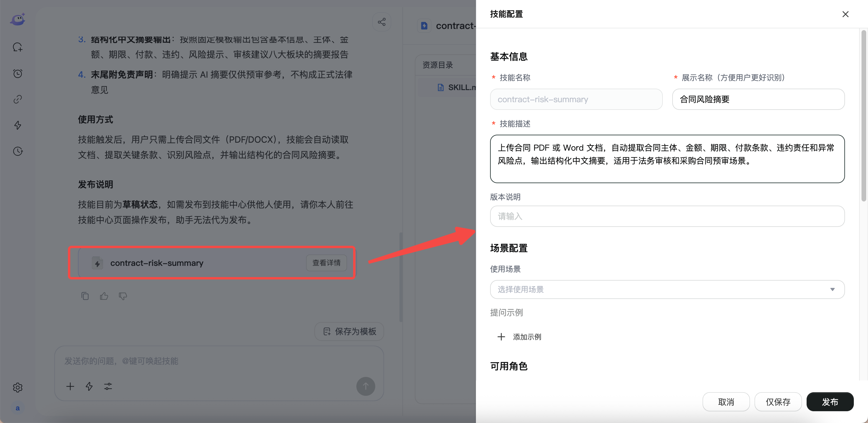Click the contract file title icon

tap(424, 26)
